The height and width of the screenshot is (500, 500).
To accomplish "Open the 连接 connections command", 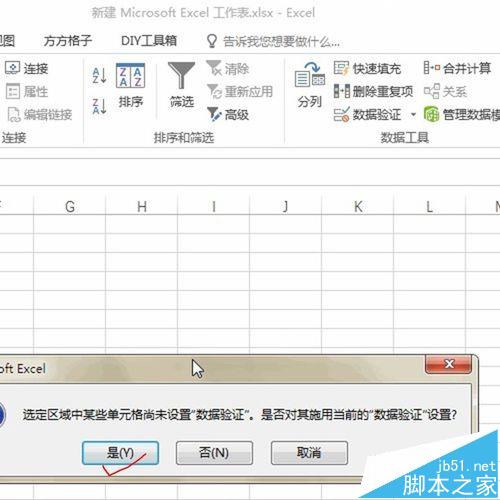I will point(27,68).
